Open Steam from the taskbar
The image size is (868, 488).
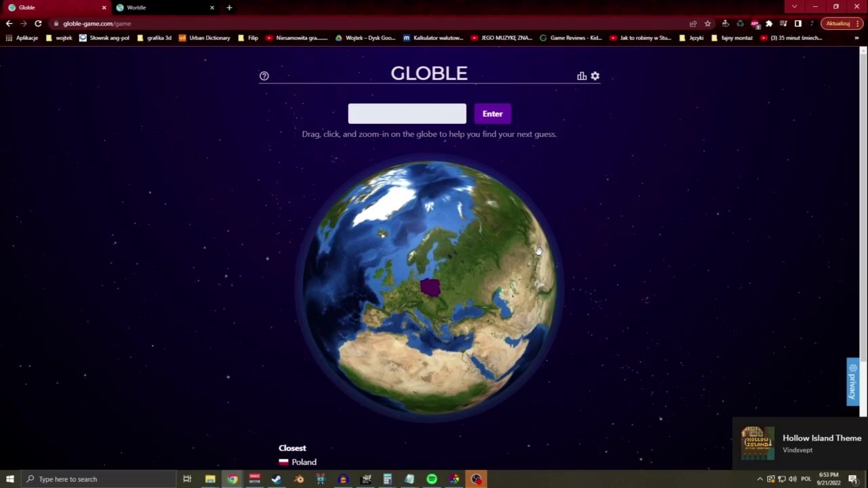click(x=277, y=479)
